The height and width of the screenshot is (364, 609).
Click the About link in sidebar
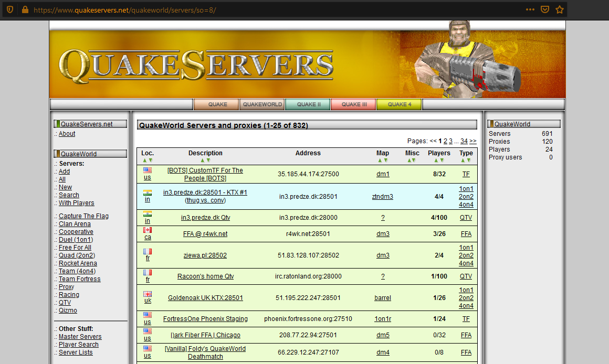(x=67, y=134)
